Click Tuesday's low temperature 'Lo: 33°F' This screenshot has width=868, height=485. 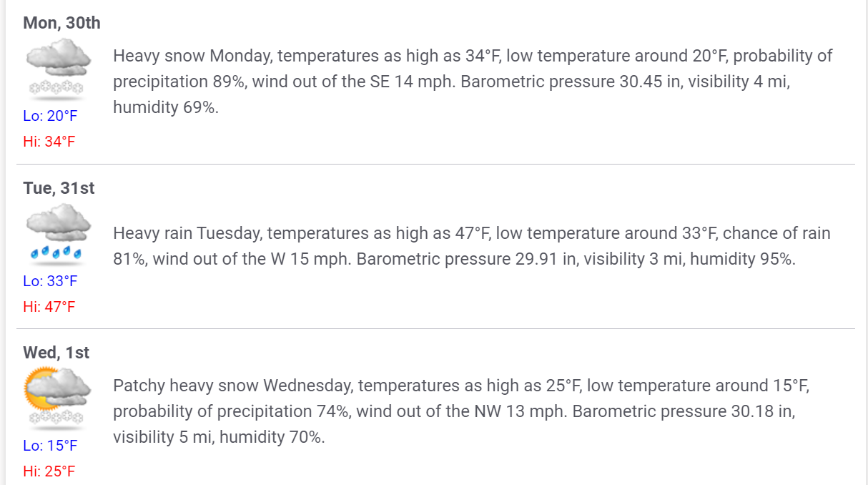[50, 281]
